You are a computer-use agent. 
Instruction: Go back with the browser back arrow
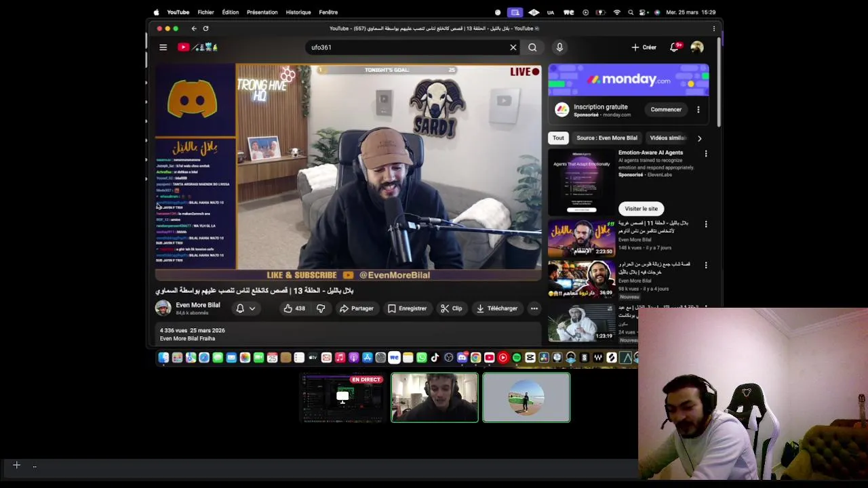194,28
